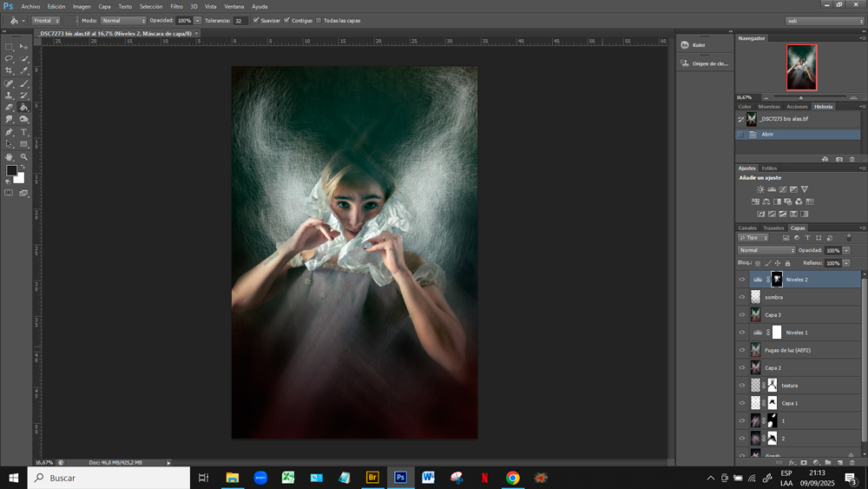The image size is (868, 489).
Task: Uncheck the Contiguo option
Action: pos(287,20)
